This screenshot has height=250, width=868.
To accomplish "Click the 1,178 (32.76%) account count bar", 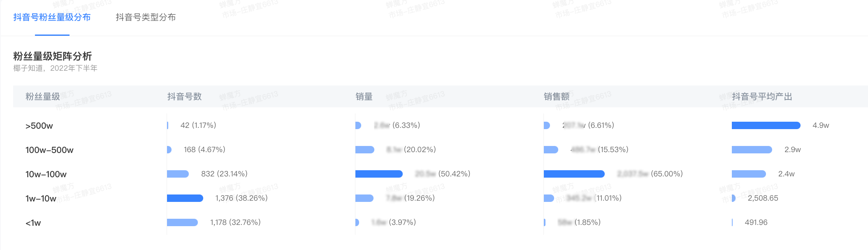I will tap(182, 222).
